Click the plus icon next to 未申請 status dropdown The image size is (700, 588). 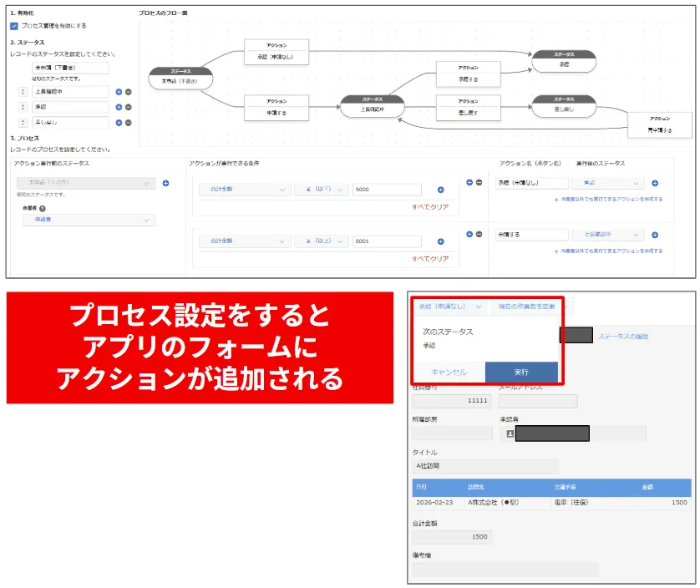point(165,183)
